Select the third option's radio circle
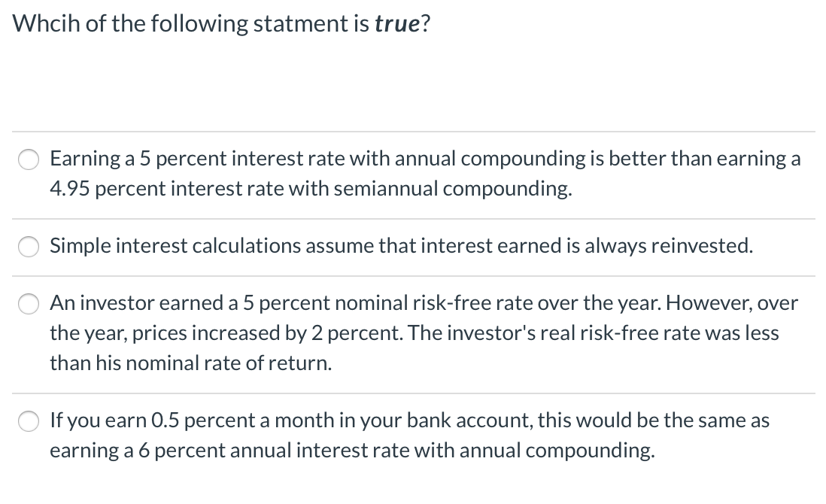Image resolution: width=826 pixels, height=504 pixels. click(29, 304)
